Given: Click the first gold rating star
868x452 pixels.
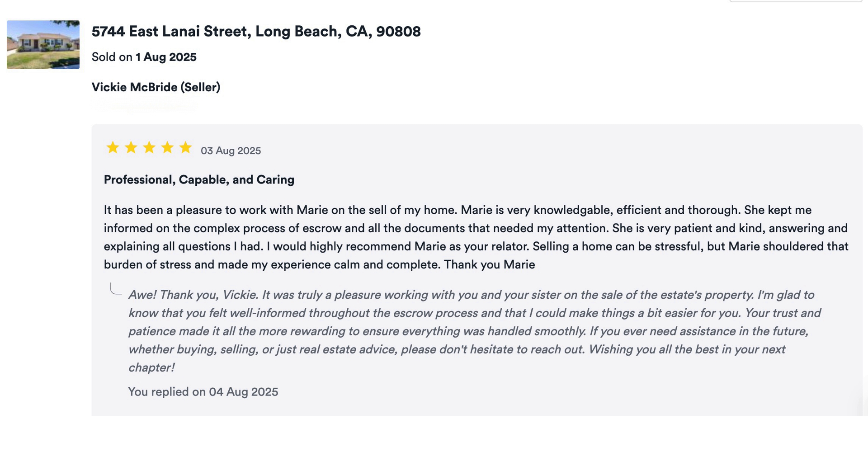Looking at the screenshot, I should point(113,148).
